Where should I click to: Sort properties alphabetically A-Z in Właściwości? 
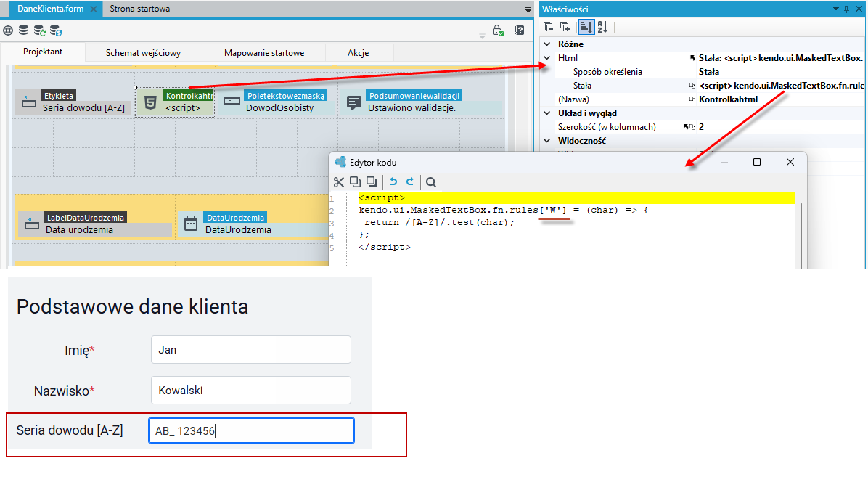(602, 27)
